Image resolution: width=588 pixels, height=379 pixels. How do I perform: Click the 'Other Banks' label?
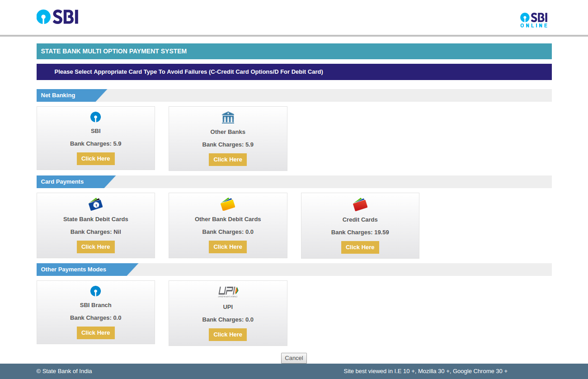click(x=228, y=132)
